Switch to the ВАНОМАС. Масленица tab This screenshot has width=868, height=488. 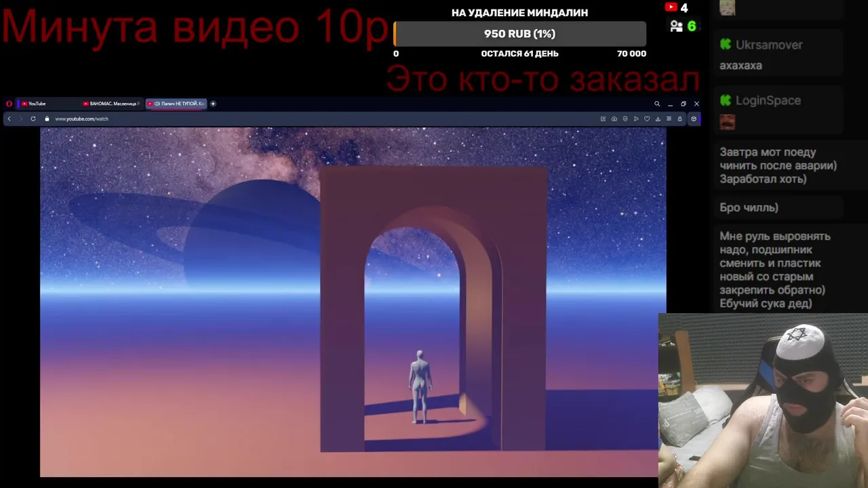coord(111,104)
